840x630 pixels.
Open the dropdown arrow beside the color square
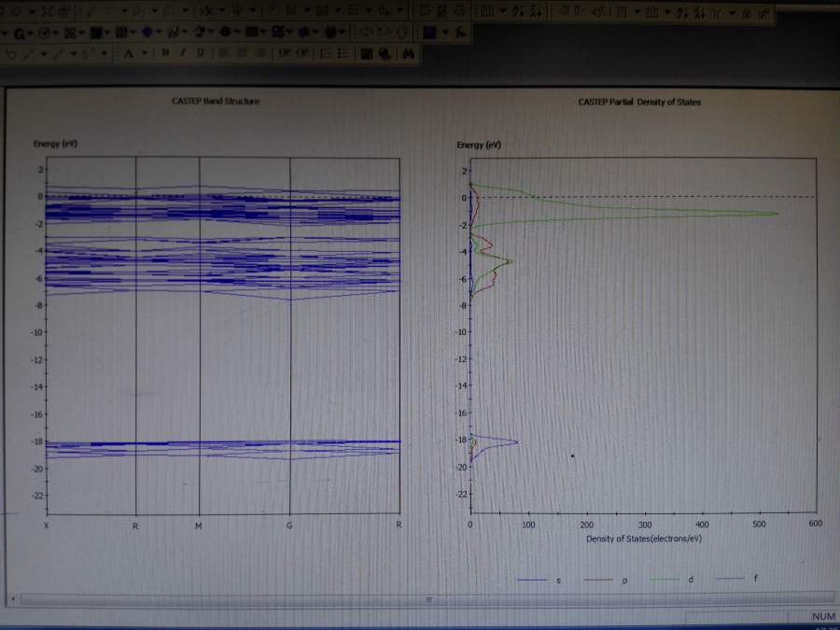point(445,33)
